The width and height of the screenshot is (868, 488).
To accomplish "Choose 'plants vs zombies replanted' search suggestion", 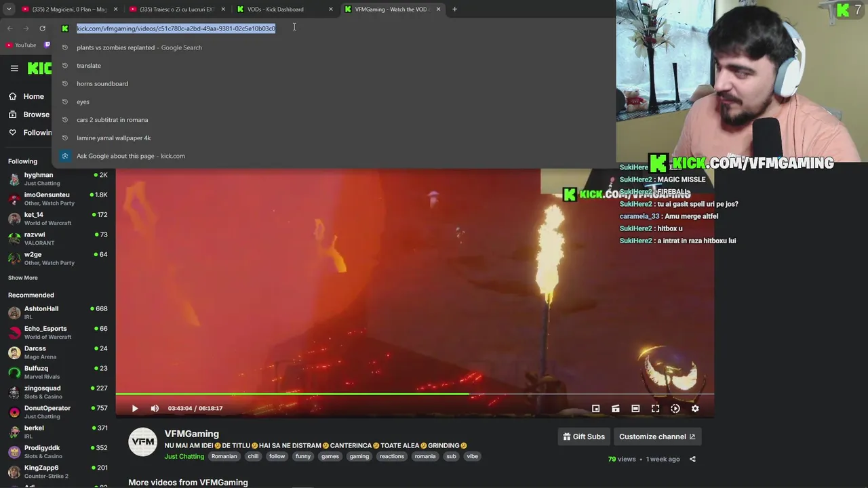I will [x=334, y=47].
